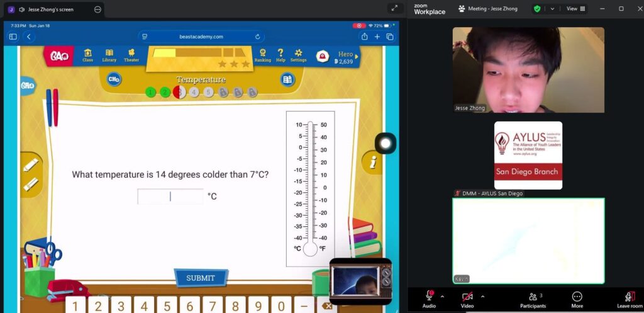The width and height of the screenshot is (644, 313).
Task: Expand the video options arrow
Action: pos(482,296)
